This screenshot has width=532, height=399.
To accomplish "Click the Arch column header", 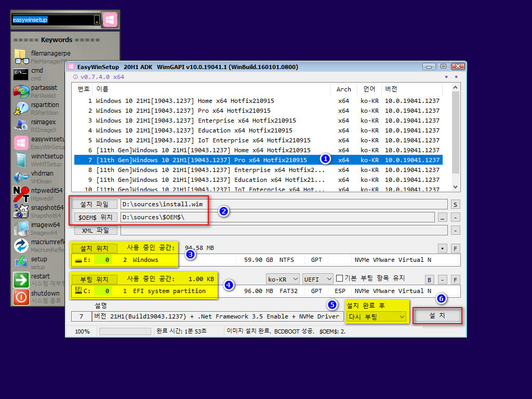I will point(344,89).
